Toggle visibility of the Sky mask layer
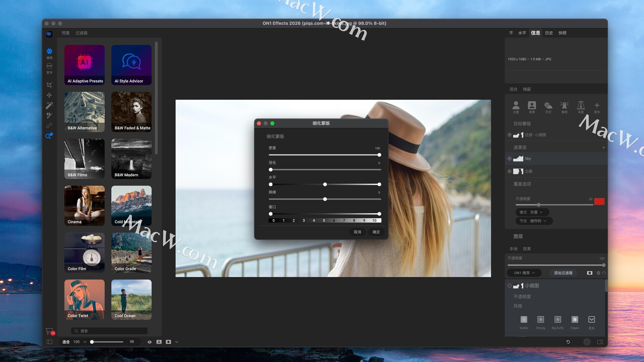 [x=509, y=159]
